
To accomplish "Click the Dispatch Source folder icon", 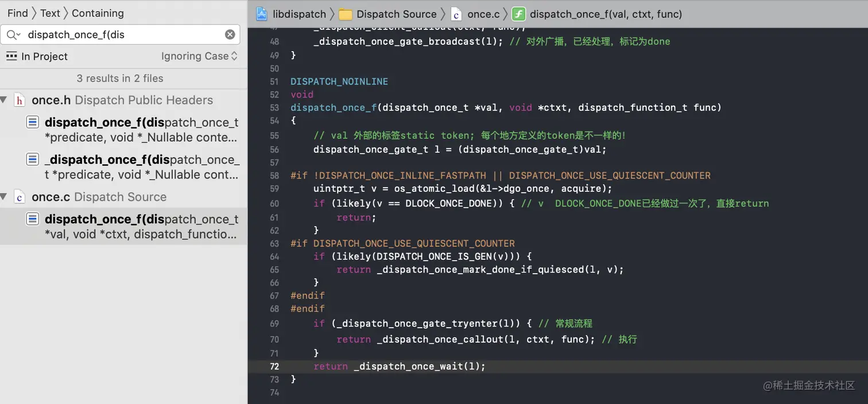I will point(346,14).
